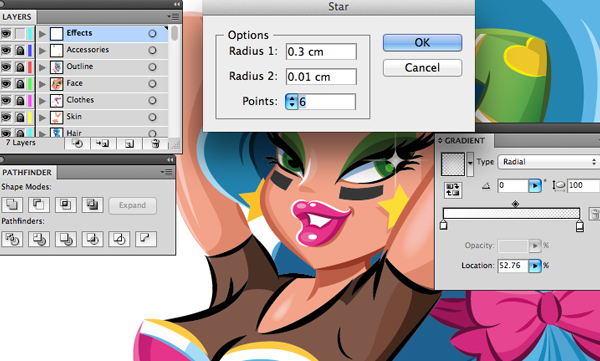Click the Reverse Gradient icon
The width and height of the screenshot is (600, 361).
point(453,190)
